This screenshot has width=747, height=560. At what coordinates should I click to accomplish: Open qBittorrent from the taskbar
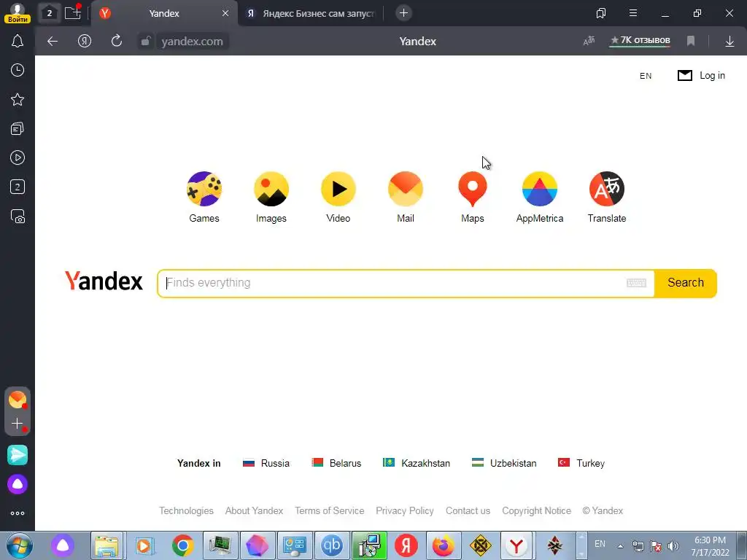332,545
